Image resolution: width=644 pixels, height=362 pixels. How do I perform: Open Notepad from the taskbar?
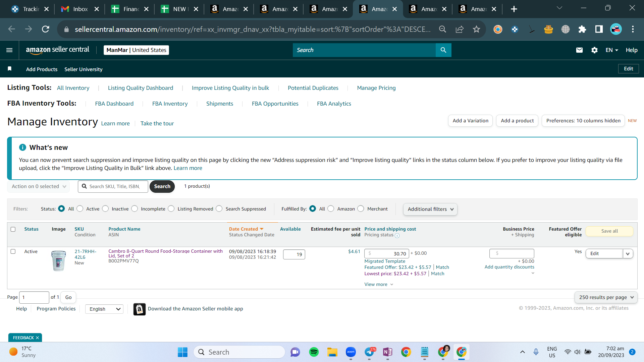click(425, 352)
